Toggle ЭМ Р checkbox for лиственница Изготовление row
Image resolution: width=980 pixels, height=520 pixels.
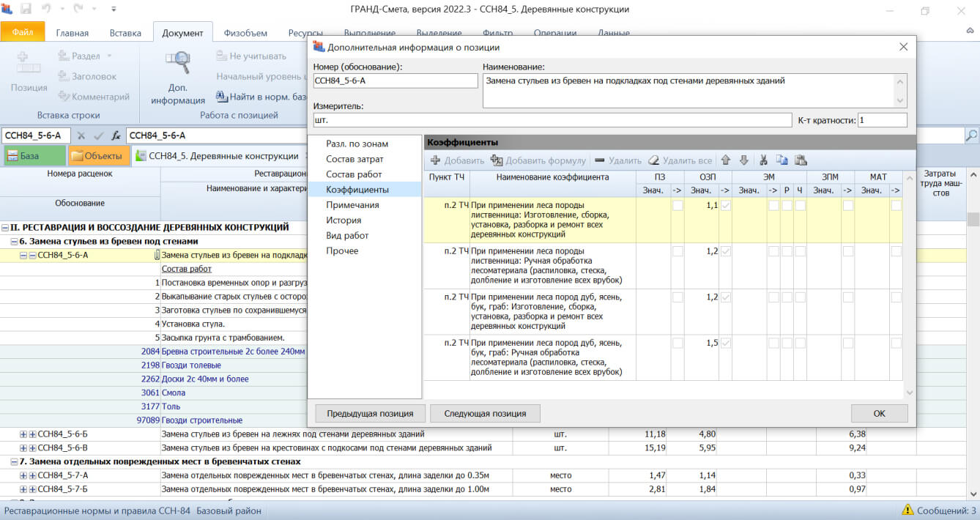click(787, 207)
